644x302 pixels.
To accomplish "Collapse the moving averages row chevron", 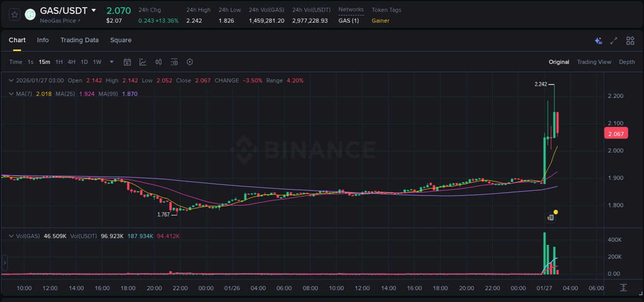I will click(11, 94).
